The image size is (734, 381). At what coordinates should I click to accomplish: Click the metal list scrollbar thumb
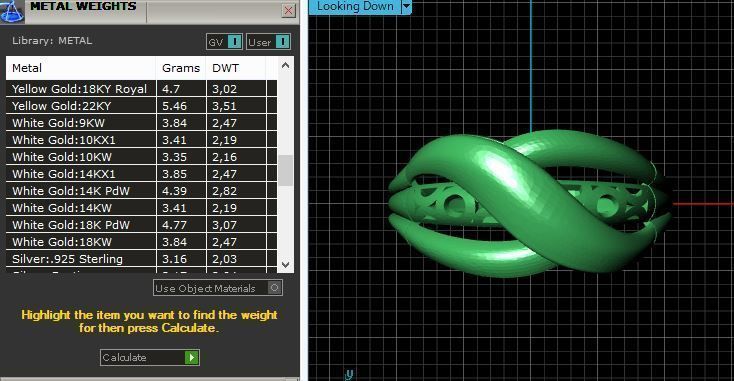pos(286,170)
